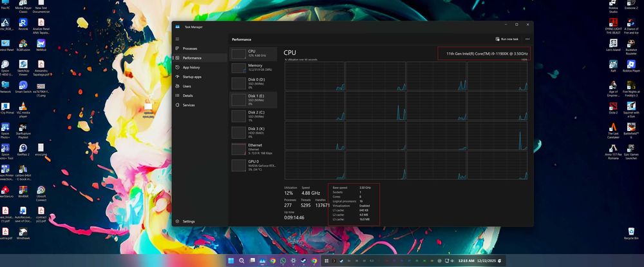Image resolution: width=644 pixels, height=267 pixels.
Task: Open calibre 64bit desktop shortcut
Action: click(x=23, y=172)
